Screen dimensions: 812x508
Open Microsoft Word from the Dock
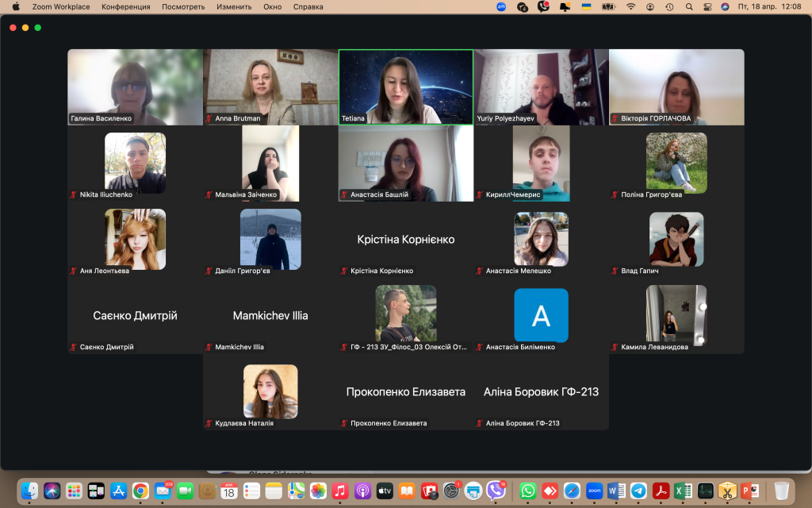[617, 491]
